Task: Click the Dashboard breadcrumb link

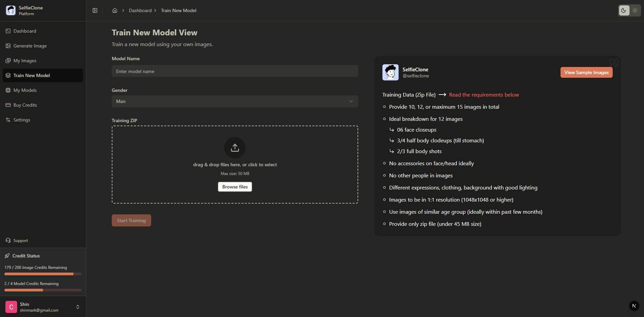Action: click(140, 10)
